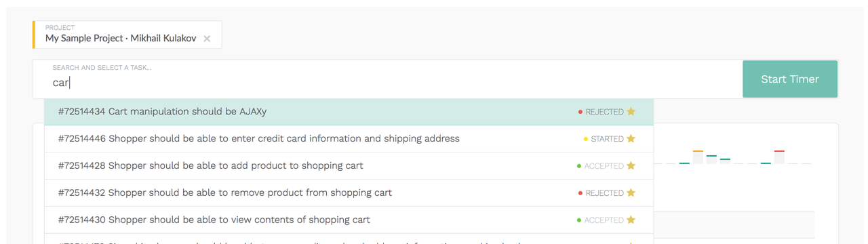Select task #72514430 view contents of cart
This screenshot has width=868, height=244.
click(x=349, y=220)
